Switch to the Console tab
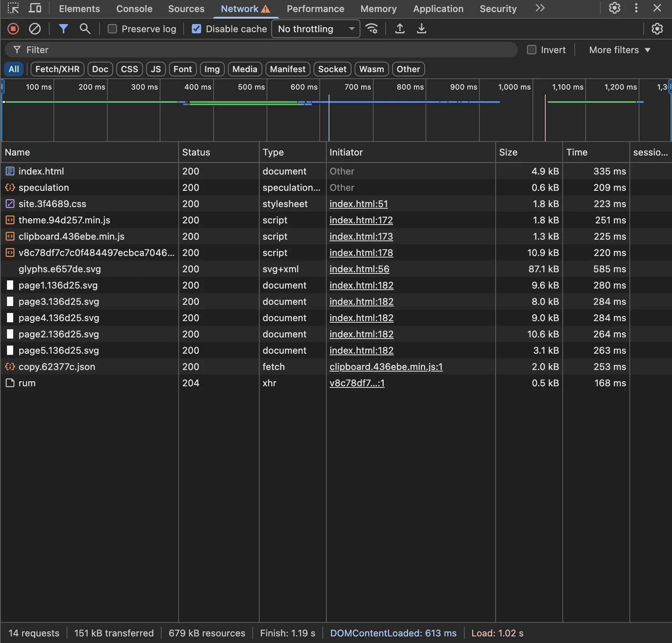This screenshot has width=672, height=643. (x=134, y=9)
